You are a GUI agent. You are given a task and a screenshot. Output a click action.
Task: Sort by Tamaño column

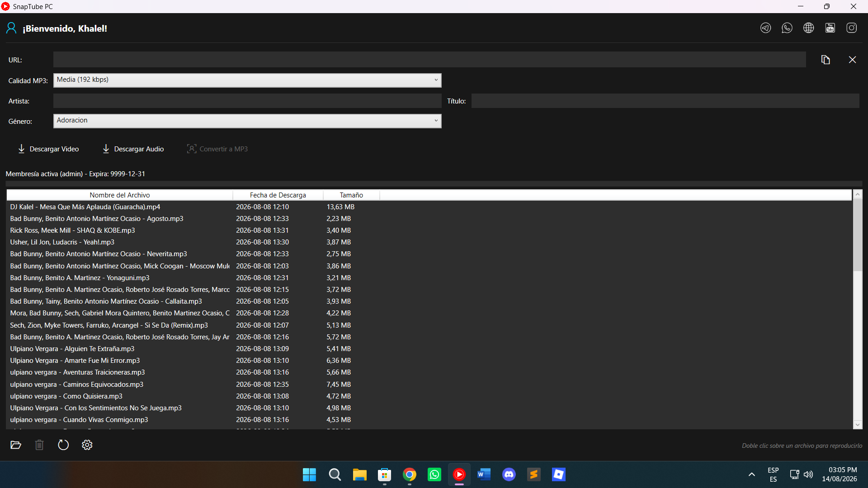[x=351, y=195]
